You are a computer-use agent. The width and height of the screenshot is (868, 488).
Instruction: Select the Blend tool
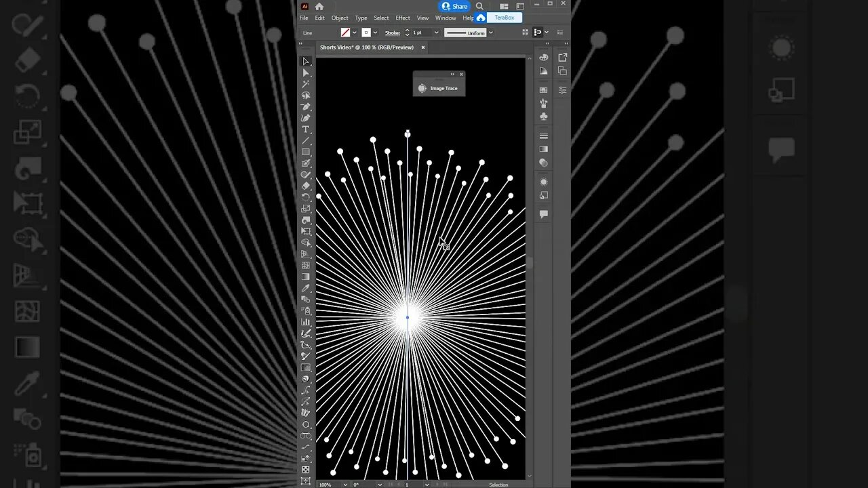pos(306,300)
